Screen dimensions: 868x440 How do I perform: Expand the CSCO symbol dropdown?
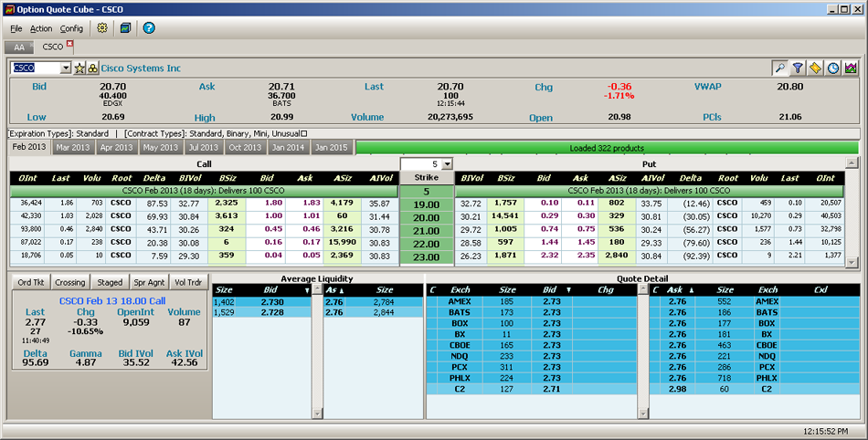[65, 68]
